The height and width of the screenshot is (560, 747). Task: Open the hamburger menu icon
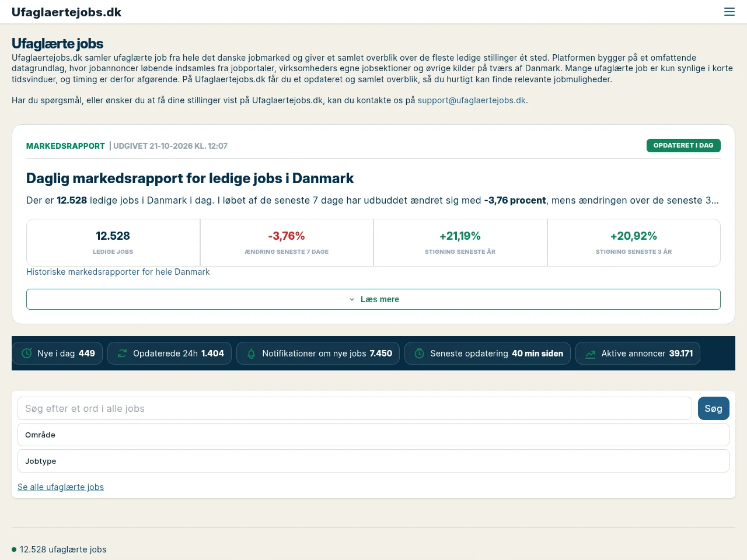point(729,12)
